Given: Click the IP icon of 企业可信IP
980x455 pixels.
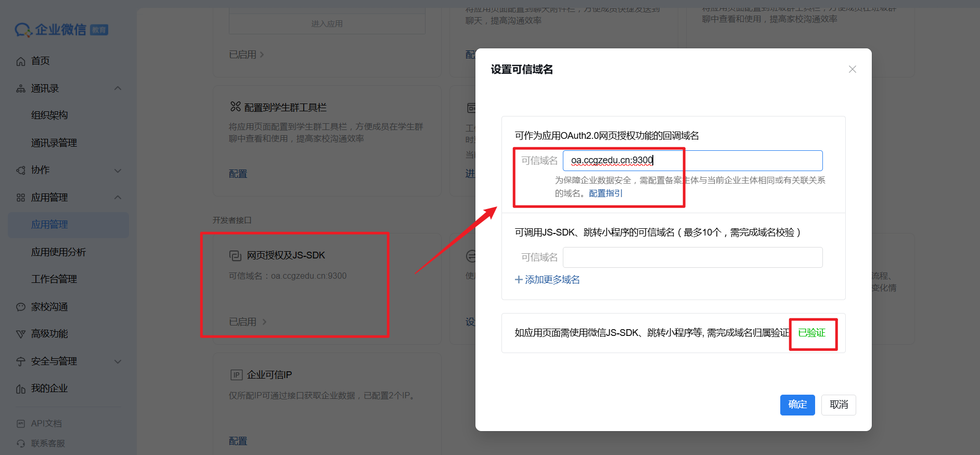Looking at the screenshot, I should coord(236,375).
